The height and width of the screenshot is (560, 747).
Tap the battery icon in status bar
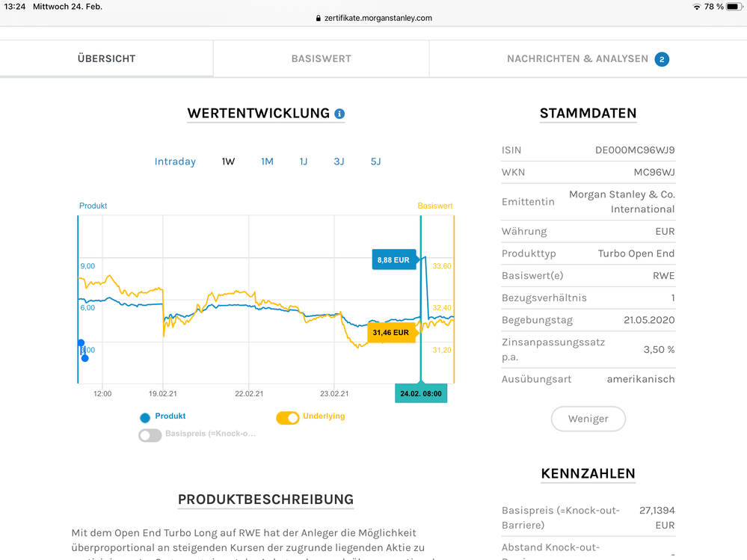(x=733, y=7)
